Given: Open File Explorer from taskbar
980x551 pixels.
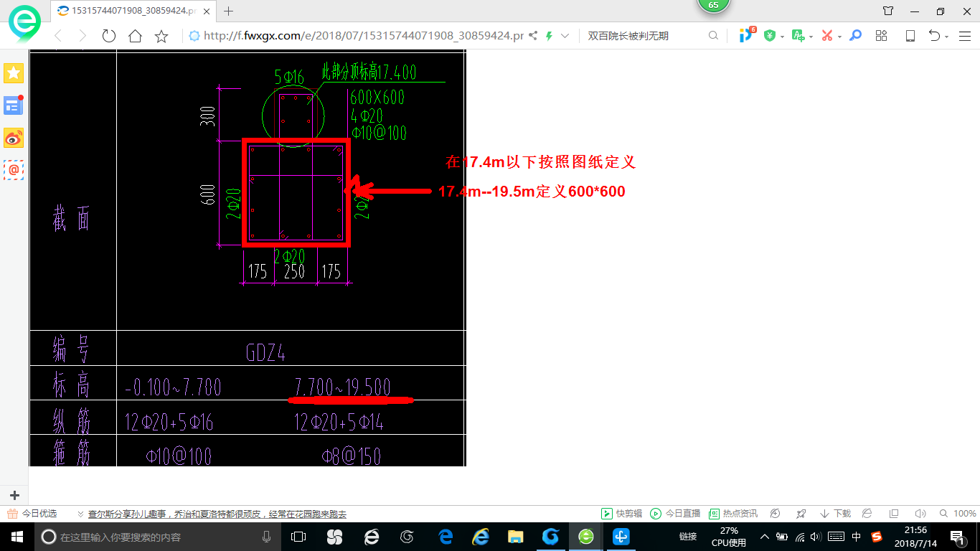Looking at the screenshot, I should pos(515,537).
